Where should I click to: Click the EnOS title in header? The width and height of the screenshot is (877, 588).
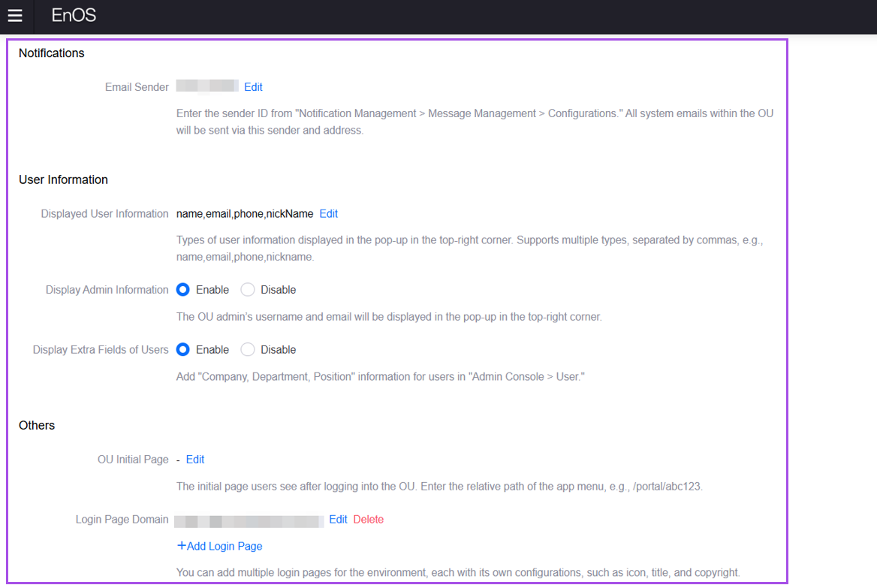(74, 16)
